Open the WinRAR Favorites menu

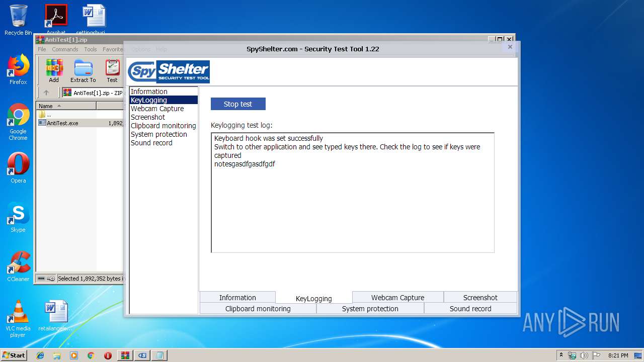click(x=113, y=49)
